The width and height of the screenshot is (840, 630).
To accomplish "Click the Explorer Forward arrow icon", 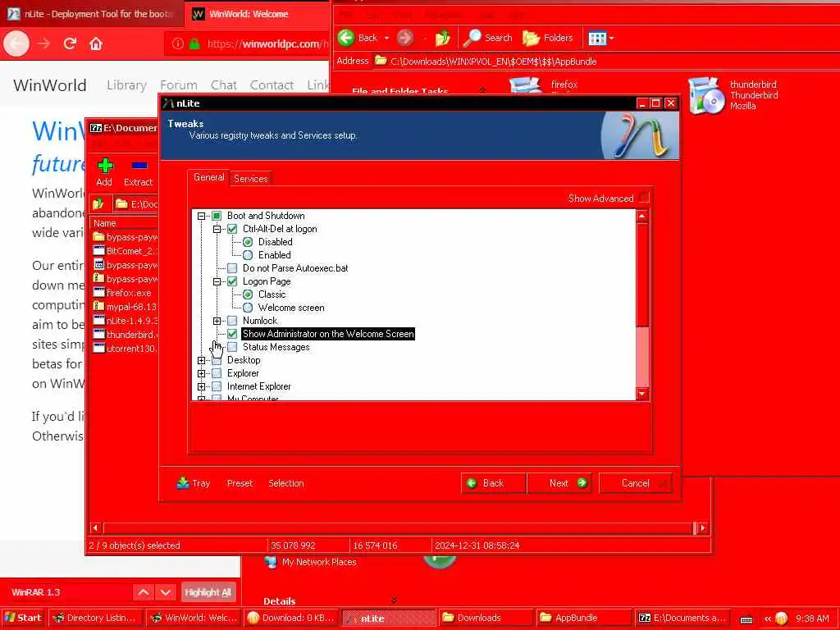I will (405, 38).
